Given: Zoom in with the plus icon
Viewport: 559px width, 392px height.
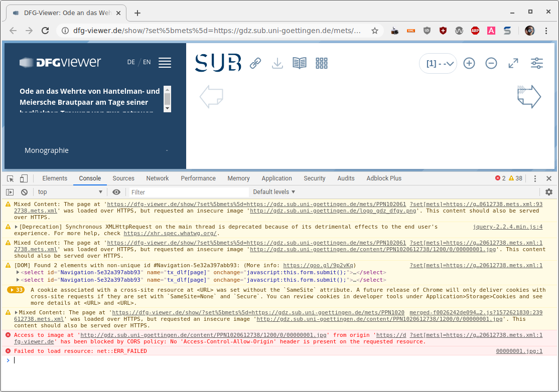Looking at the screenshot, I should [469, 63].
